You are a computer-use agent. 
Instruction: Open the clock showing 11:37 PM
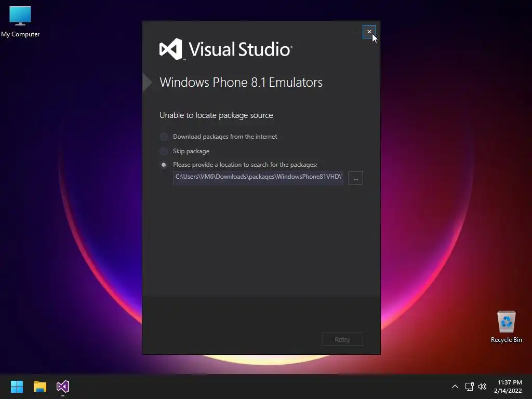pos(508,387)
